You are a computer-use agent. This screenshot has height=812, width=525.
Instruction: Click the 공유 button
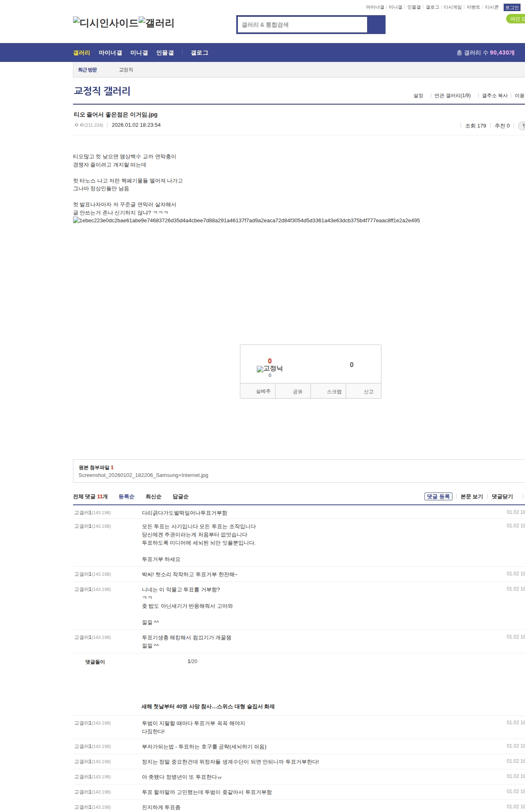[293, 391]
